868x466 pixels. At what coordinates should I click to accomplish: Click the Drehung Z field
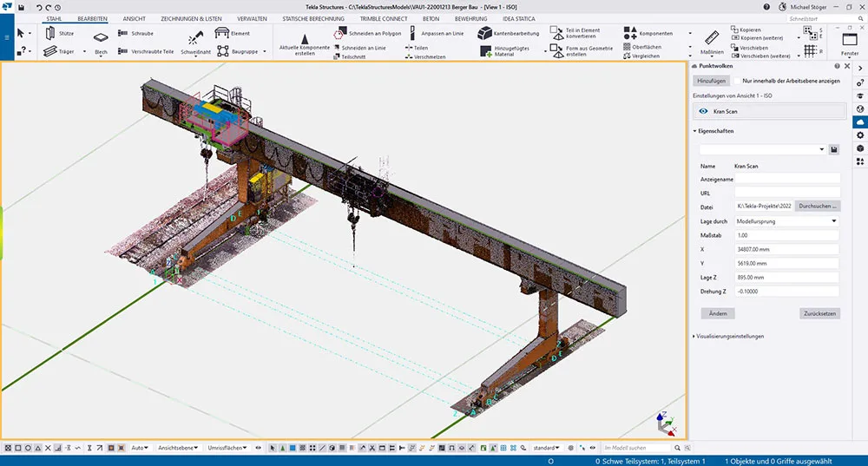pyautogui.click(x=786, y=291)
